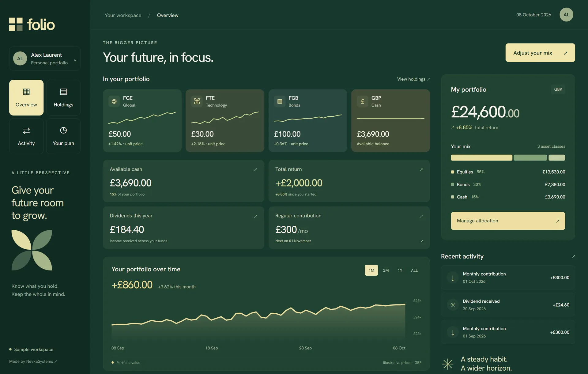Open the Available cash card arrow
The height and width of the screenshot is (374, 588).
pos(255,170)
